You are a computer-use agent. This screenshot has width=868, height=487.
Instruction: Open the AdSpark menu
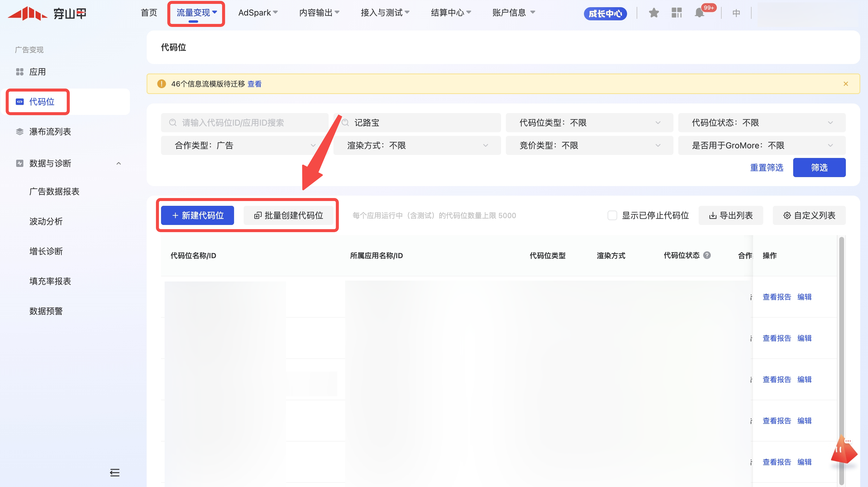[258, 13]
